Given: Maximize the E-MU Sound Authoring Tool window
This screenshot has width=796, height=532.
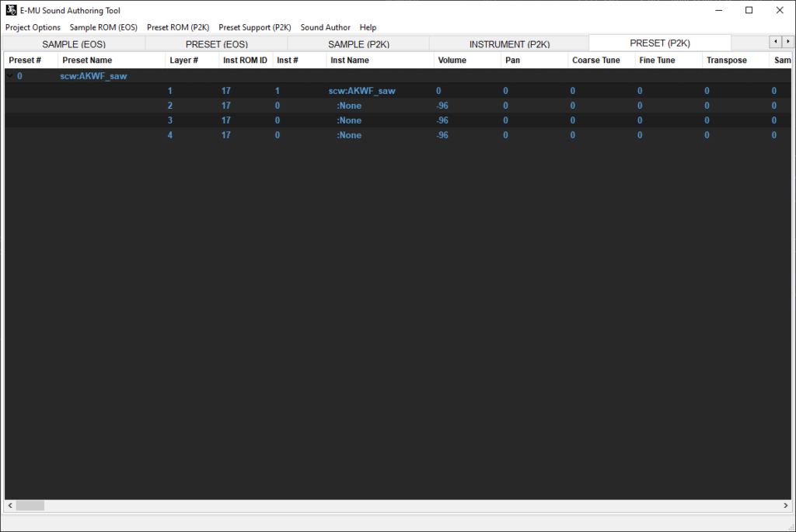Looking at the screenshot, I should [749, 10].
